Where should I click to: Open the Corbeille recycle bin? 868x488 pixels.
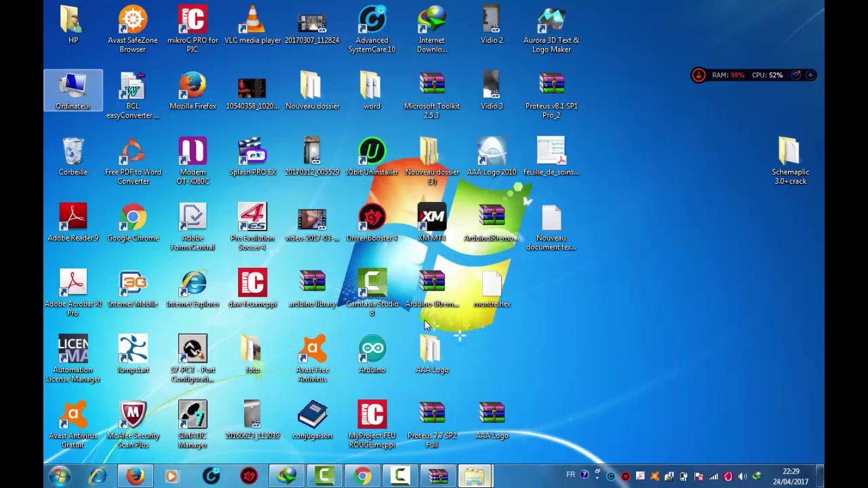(x=73, y=157)
